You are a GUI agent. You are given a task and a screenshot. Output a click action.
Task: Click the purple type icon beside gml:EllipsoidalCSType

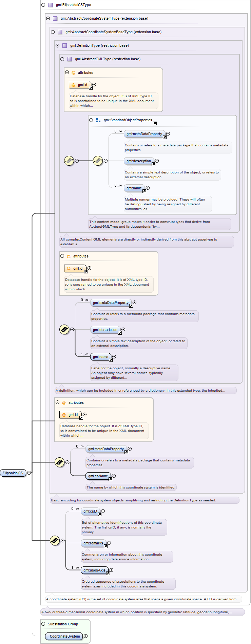pos(50,5)
